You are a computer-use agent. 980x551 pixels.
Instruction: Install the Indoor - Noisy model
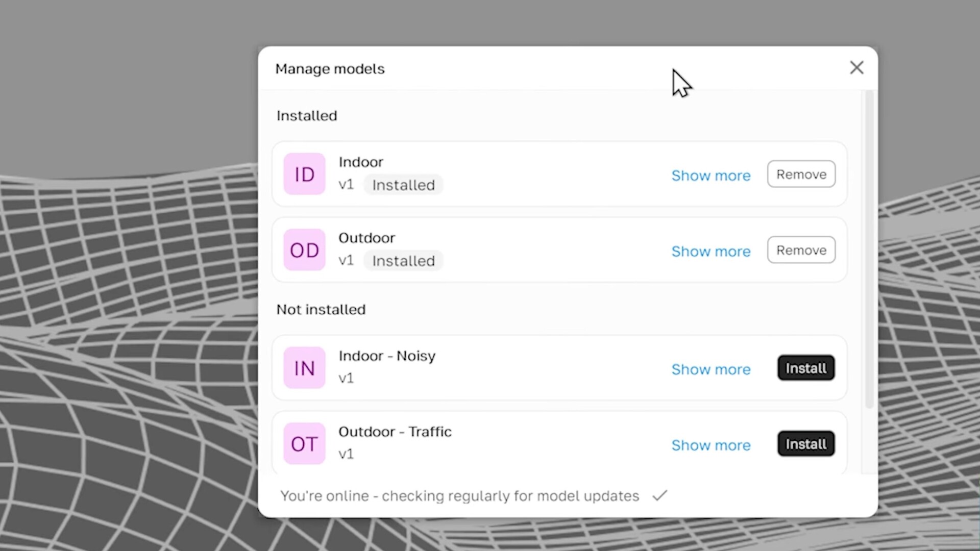(805, 368)
